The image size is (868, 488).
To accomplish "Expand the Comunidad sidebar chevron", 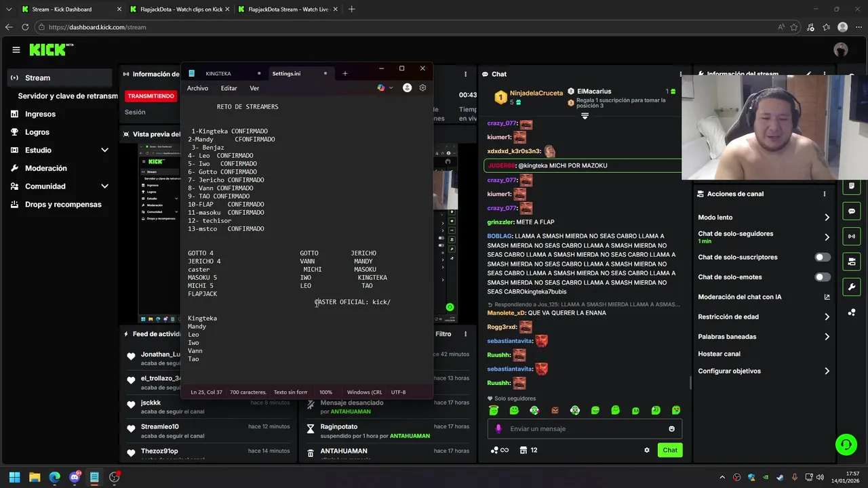I will [x=104, y=186].
